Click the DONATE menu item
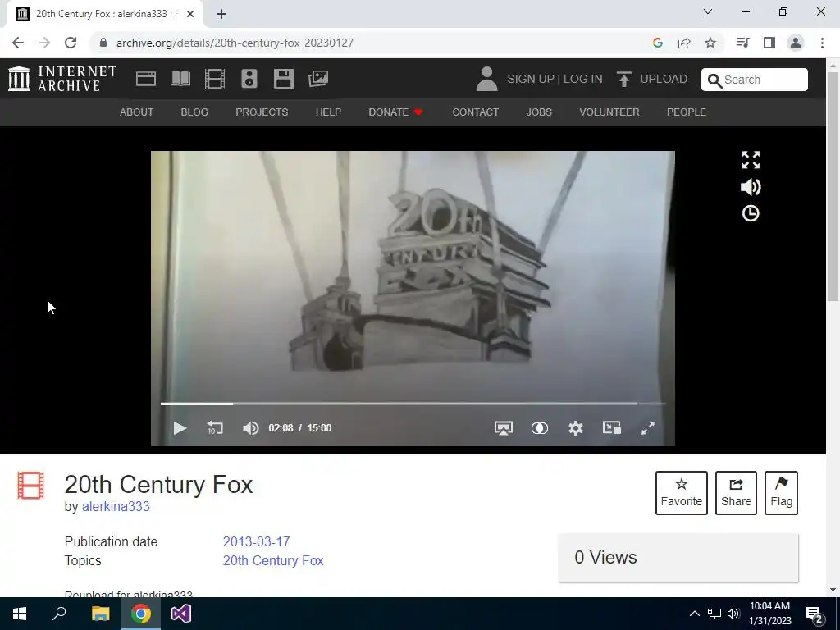Screen dimensions: 840x630 click(x=396, y=112)
